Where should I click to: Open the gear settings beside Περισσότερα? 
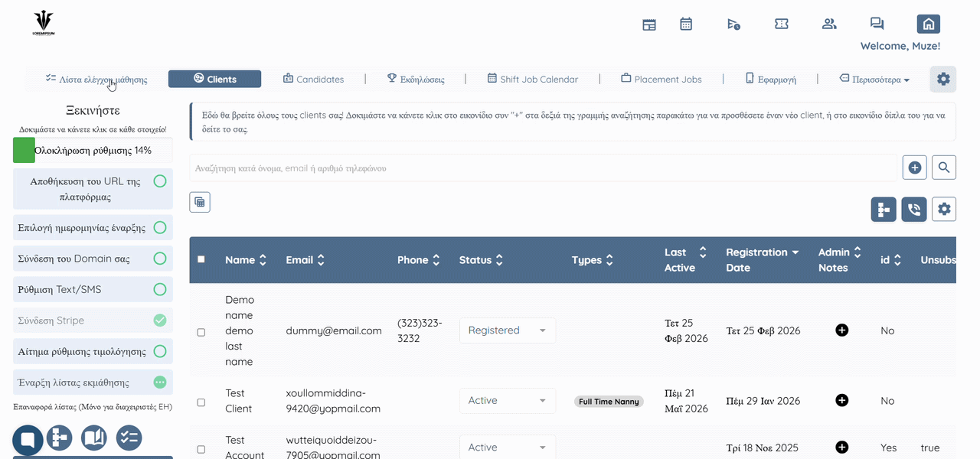coord(943,79)
